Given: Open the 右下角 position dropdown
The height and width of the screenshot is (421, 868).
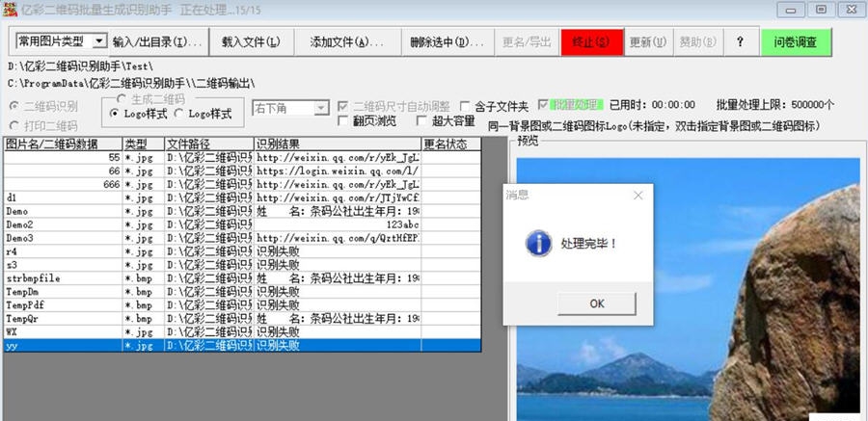Looking at the screenshot, I should 321,109.
